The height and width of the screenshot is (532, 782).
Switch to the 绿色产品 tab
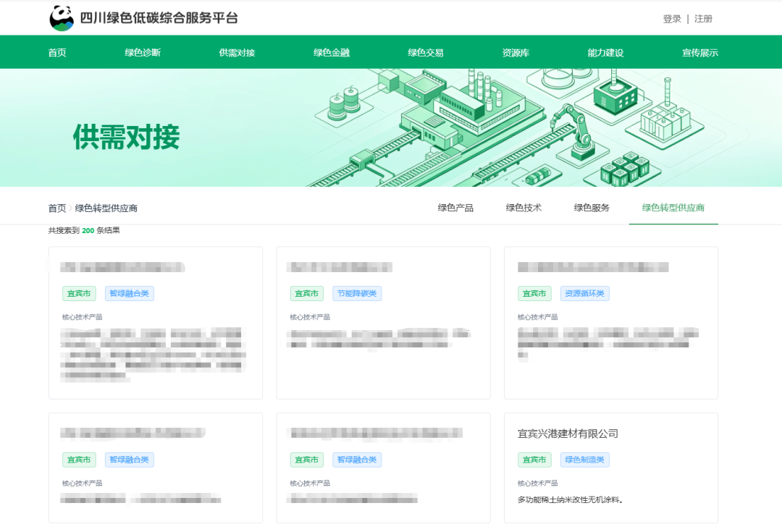[456, 208]
